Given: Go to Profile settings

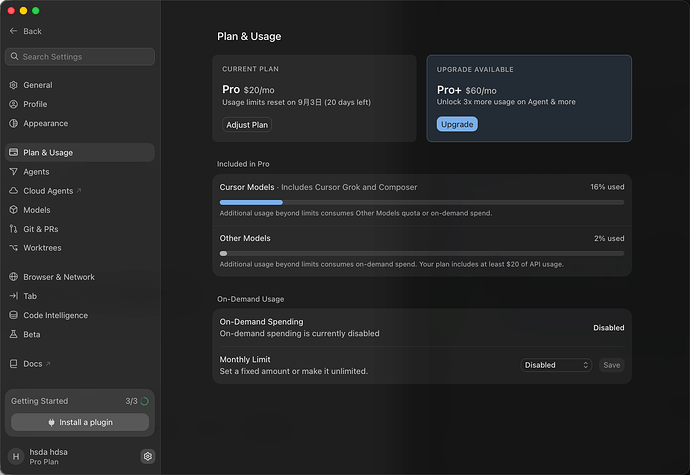Looking at the screenshot, I should point(80,104).
